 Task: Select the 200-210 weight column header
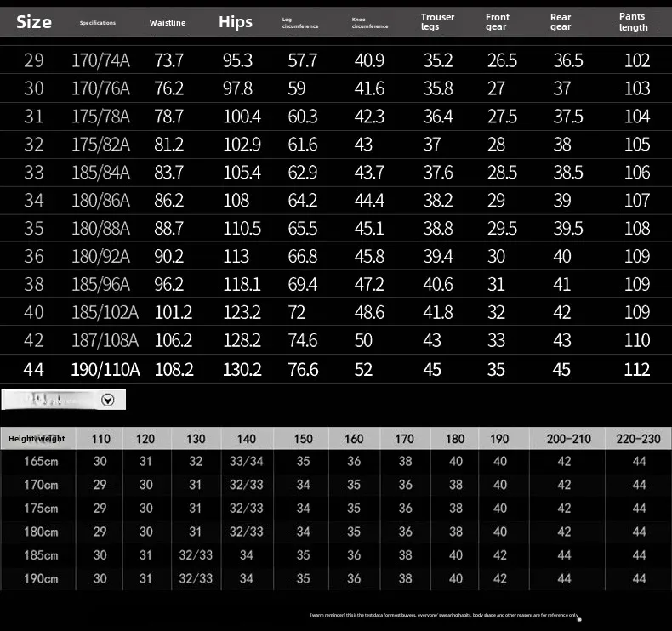pyautogui.click(x=568, y=439)
